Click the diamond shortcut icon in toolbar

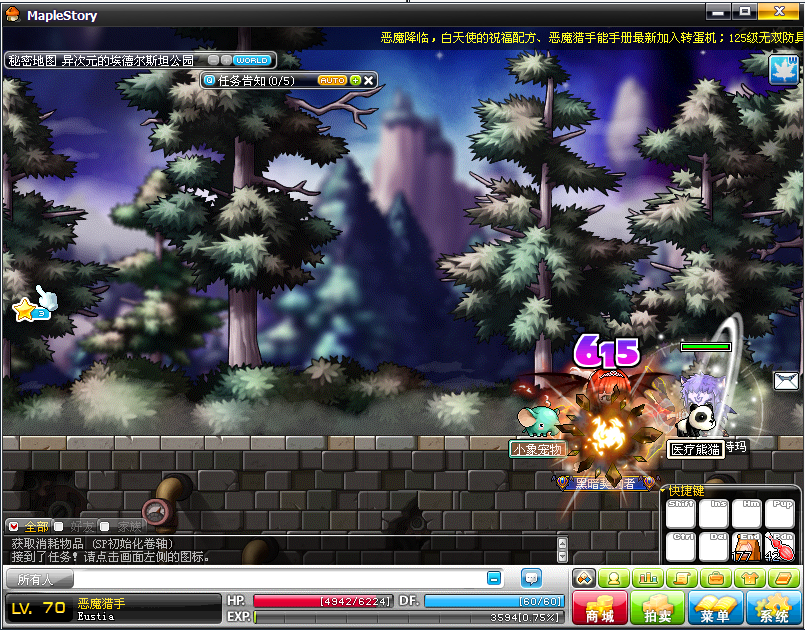(584, 579)
